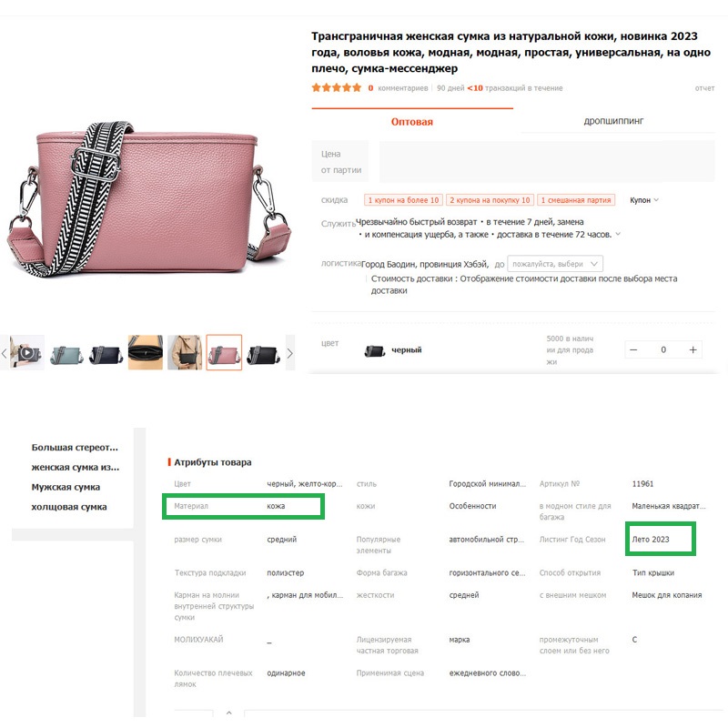Screen dimensions: 728x728
Task: Increase quantity with plus button
Action: pyautogui.click(x=693, y=349)
